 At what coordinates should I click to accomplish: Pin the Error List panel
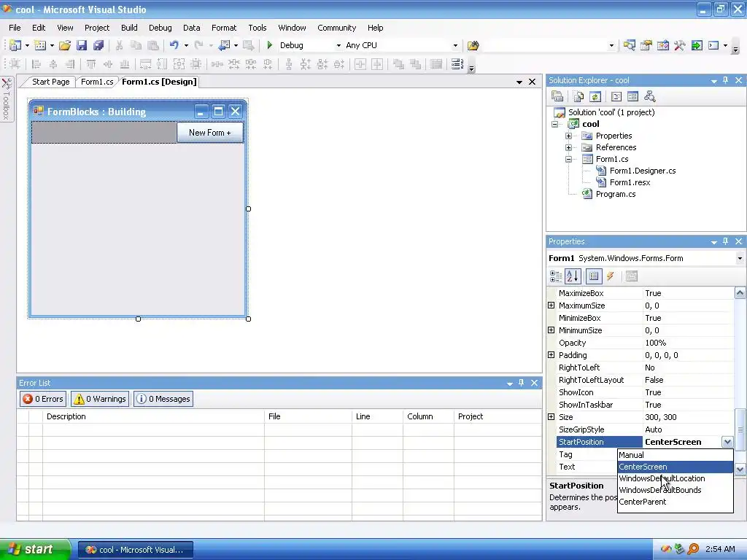pos(521,382)
